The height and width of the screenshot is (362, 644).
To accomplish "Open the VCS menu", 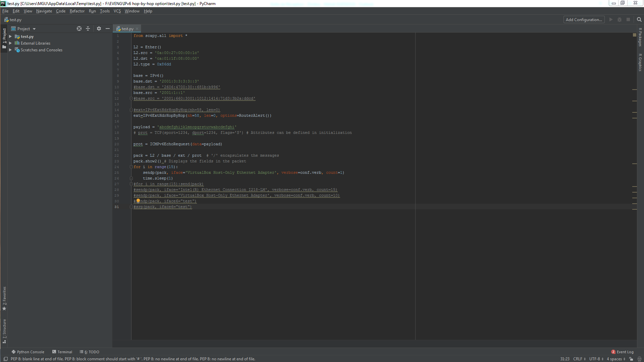I will (117, 11).
